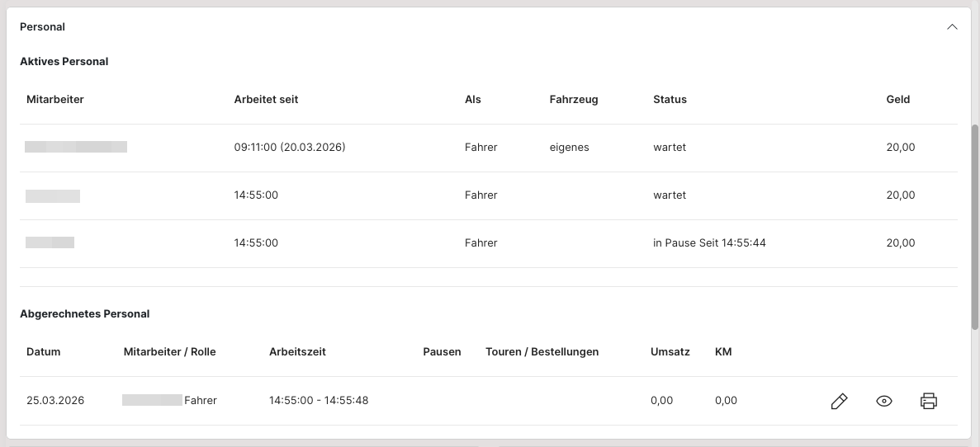Click the 25.03.2026 date cell

55,401
